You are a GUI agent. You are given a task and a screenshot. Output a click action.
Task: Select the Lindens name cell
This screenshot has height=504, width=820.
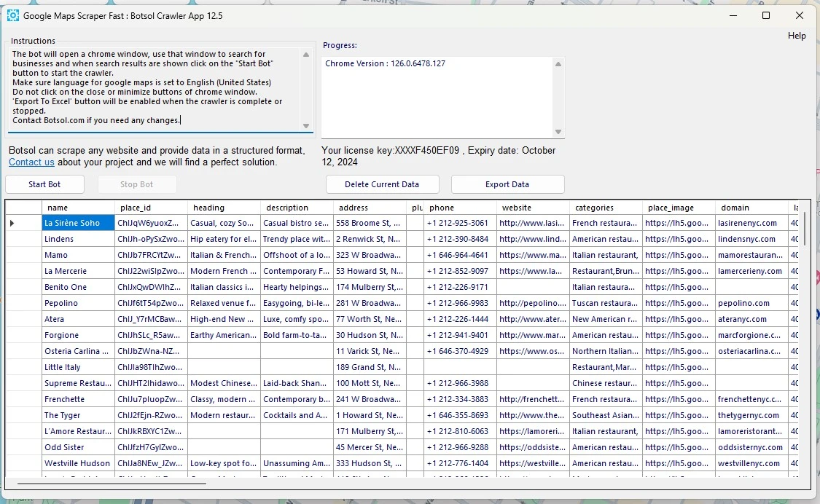pyautogui.click(x=78, y=239)
